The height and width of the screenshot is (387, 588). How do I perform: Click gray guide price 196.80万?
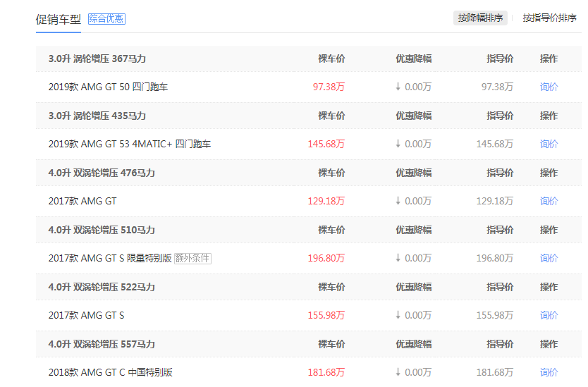(495, 259)
